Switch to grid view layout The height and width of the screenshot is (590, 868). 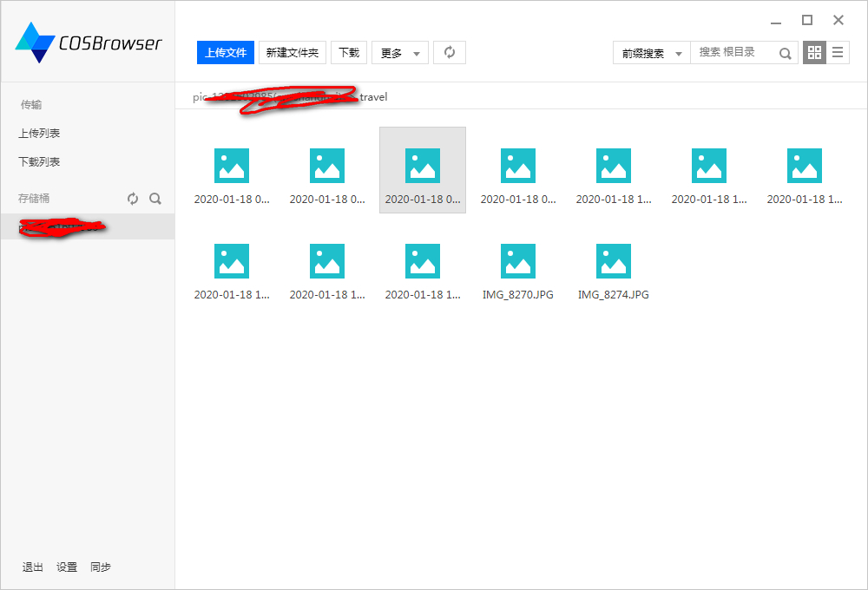[814, 53]
